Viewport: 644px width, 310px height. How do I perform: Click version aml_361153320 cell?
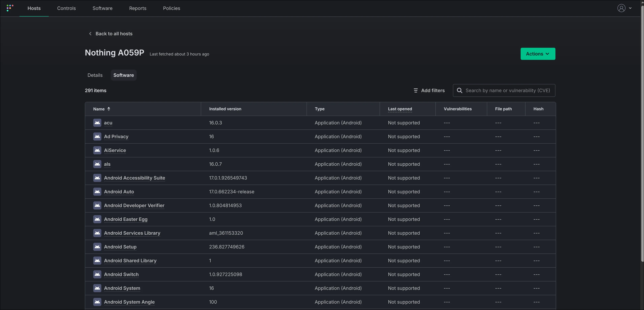226,233
